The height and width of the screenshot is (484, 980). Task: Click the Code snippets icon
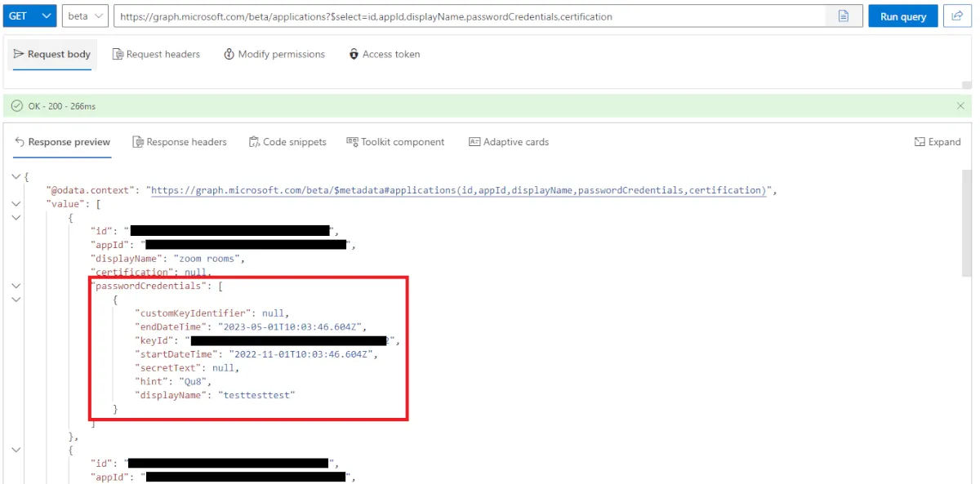(x=254, y=142)
